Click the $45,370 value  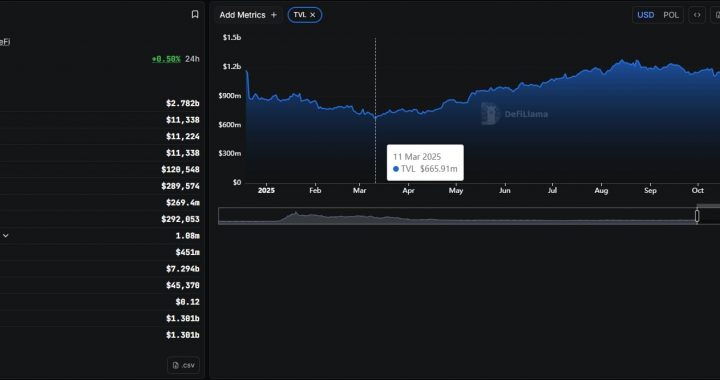182,285
